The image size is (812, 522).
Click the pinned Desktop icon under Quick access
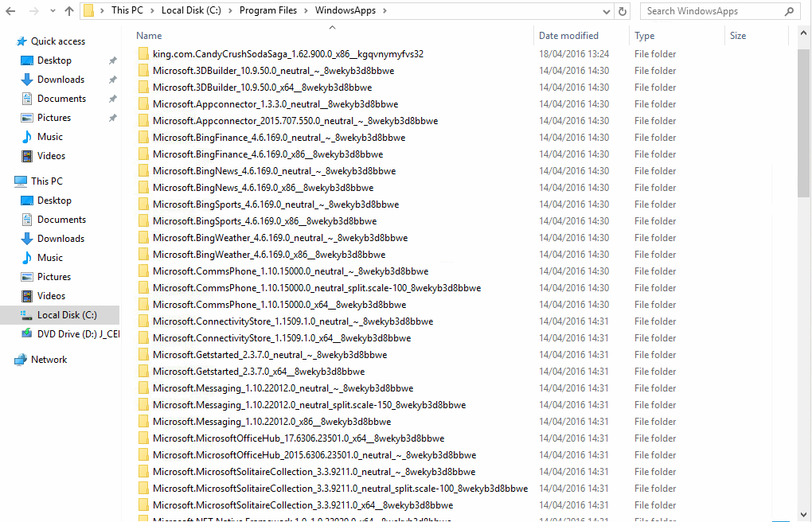coord(27,60)
